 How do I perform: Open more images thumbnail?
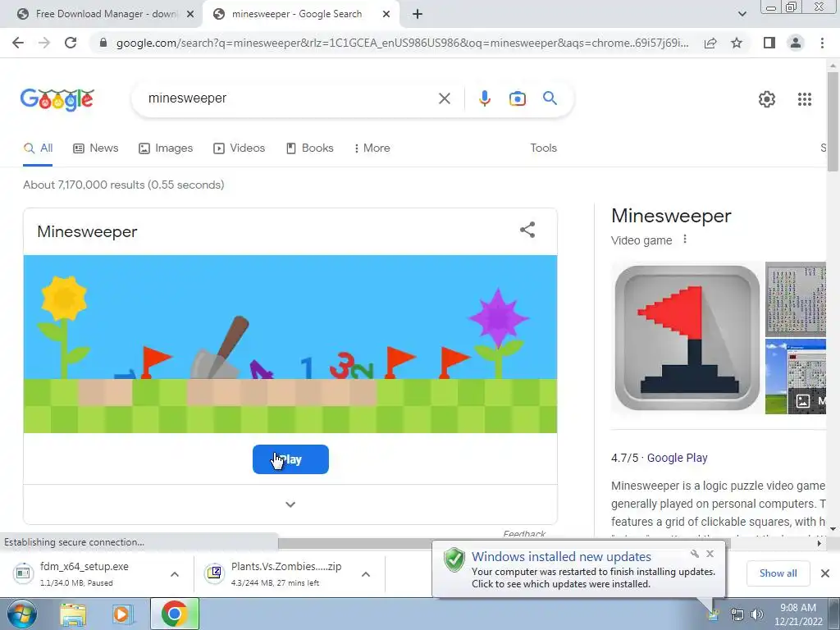coord(796,377)
